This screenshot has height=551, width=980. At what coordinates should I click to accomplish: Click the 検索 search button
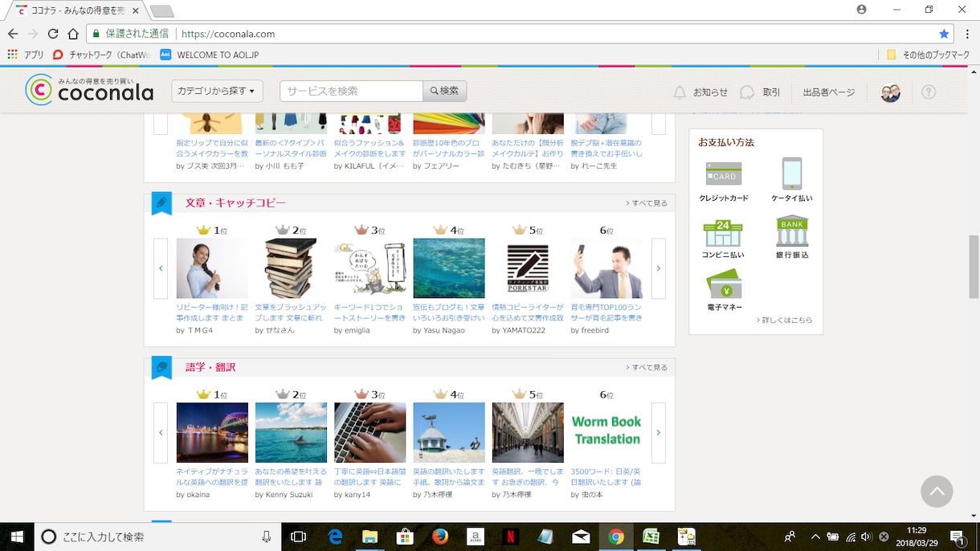445,91
